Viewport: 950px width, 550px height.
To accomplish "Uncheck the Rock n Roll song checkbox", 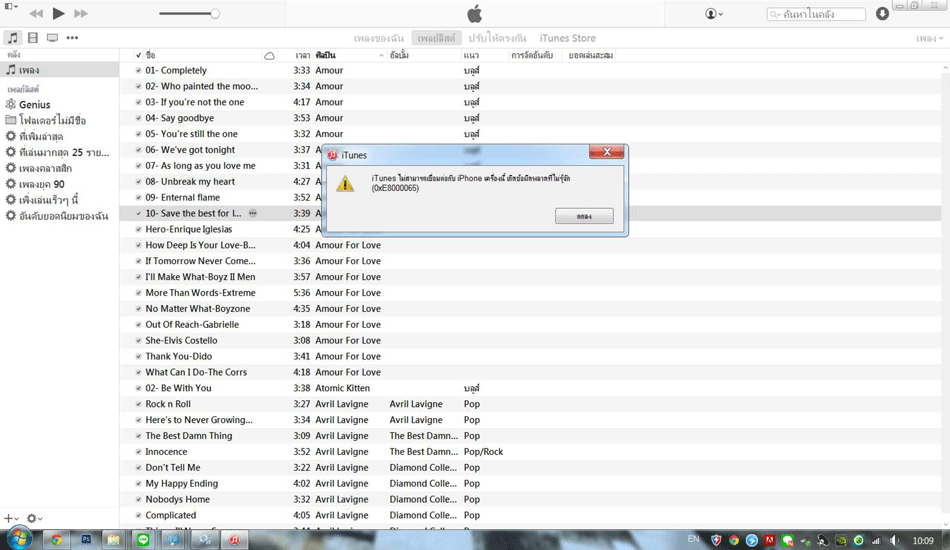I will (x=138, y=404).
